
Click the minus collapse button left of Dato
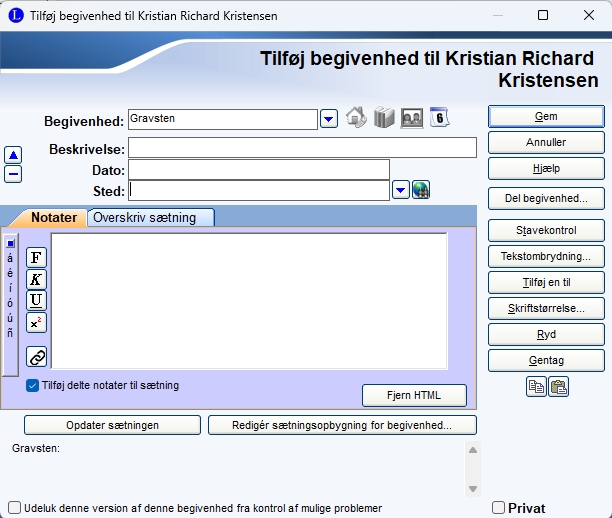[x=13, y=174]
